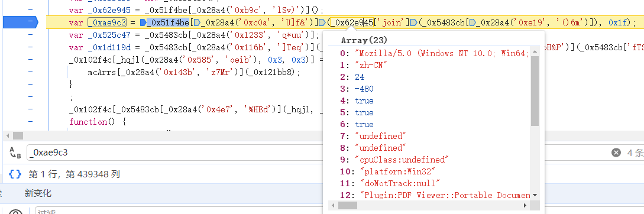
Task: Click the step-in marker before _0x28a4('0xc0a'
Action: pos(197,22)
